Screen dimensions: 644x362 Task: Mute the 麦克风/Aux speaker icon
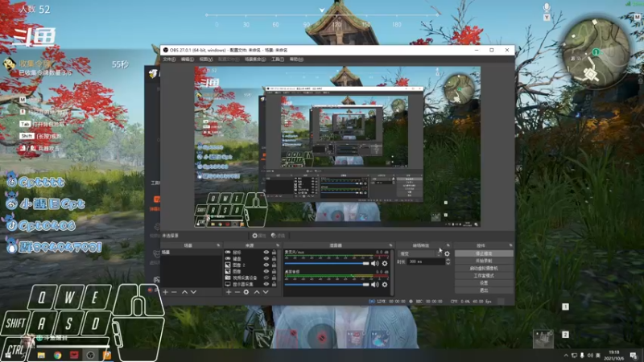tap(375, 264)
